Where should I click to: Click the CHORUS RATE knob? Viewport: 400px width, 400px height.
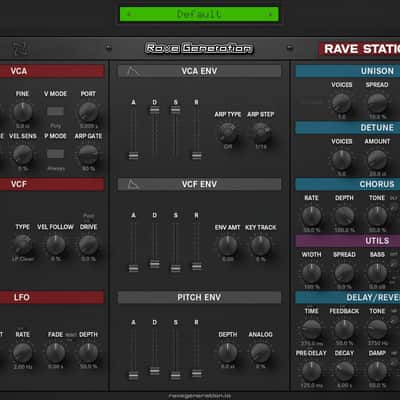(311, 216)
